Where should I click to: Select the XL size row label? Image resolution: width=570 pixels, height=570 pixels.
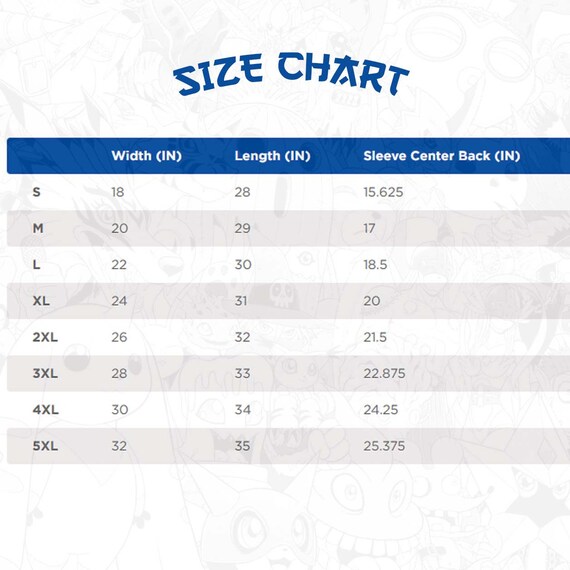coord(41,301)
